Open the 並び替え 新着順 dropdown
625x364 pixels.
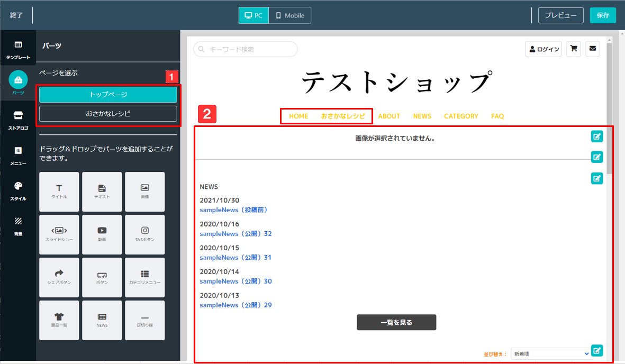(x=550, y=353)
